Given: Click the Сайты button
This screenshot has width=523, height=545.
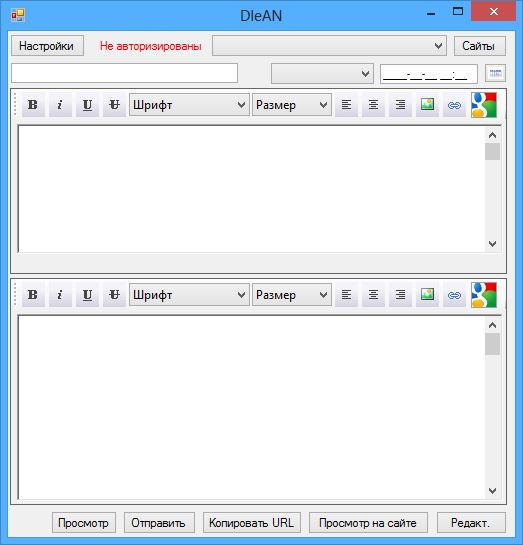Looking at the screenshot, I should click(x=480, y=46).
